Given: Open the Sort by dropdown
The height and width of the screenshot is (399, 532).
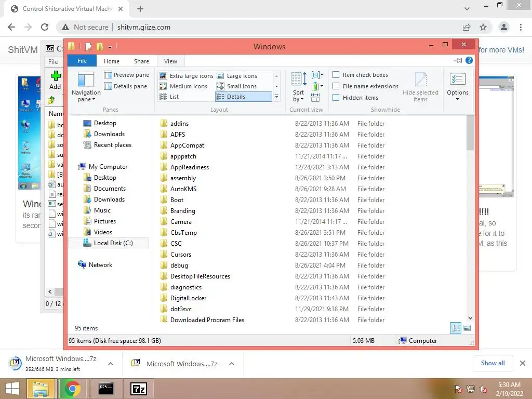Looking at the screenshot, I should click(x=298, y=87).
